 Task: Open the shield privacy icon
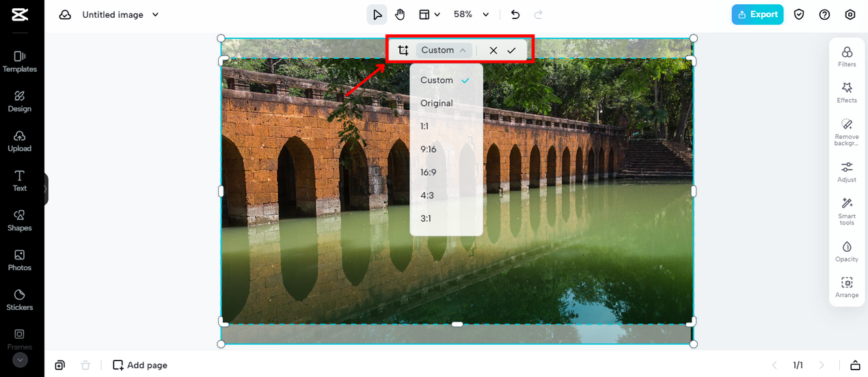click(x=799, y=14)
